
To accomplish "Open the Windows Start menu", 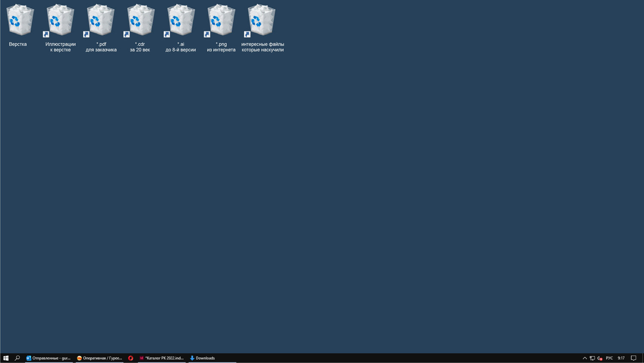I will click(6, 358).
